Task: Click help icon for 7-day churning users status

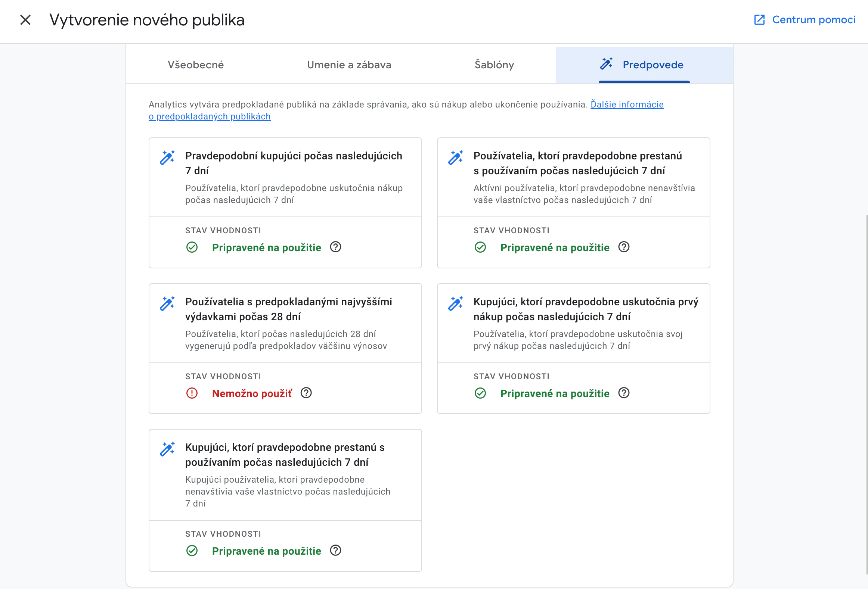Action: [x=624, y=247]
